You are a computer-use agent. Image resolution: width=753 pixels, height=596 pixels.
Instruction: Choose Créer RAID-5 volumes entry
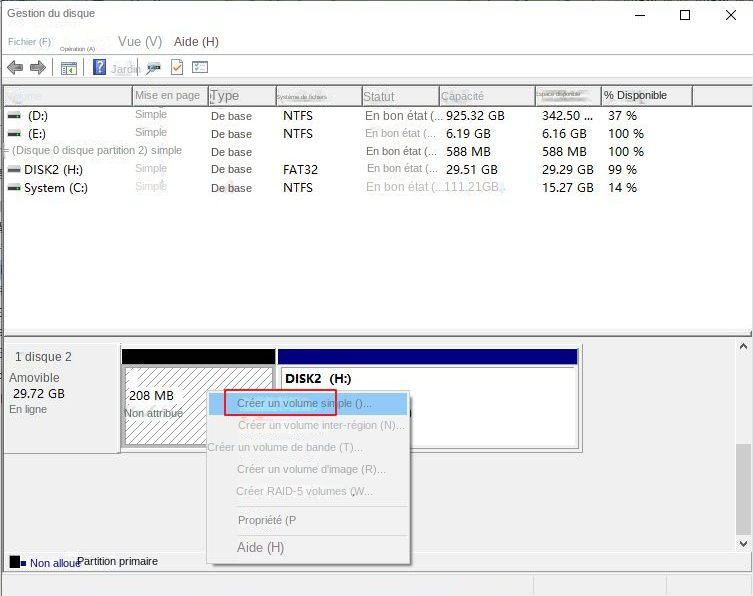(x=308, y=491)
